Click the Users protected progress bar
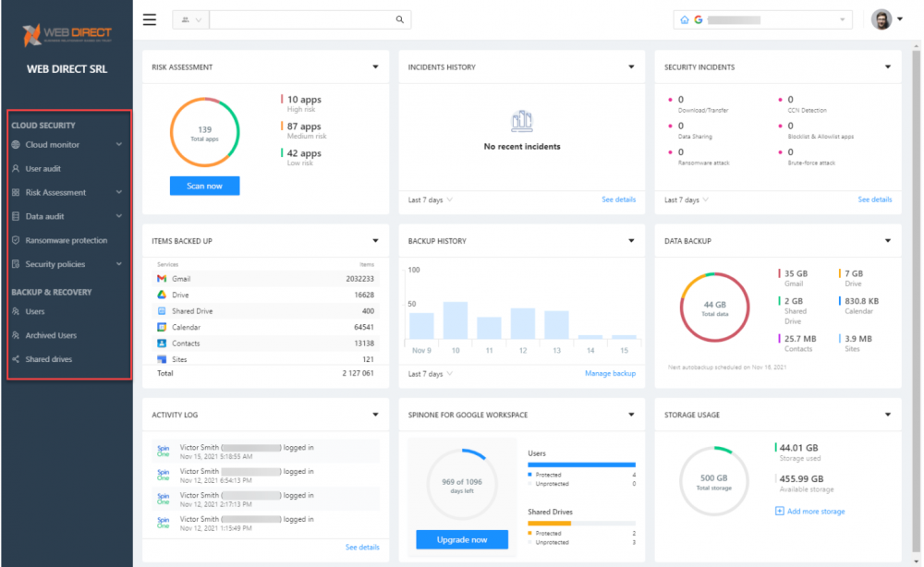 pos(581,464)
